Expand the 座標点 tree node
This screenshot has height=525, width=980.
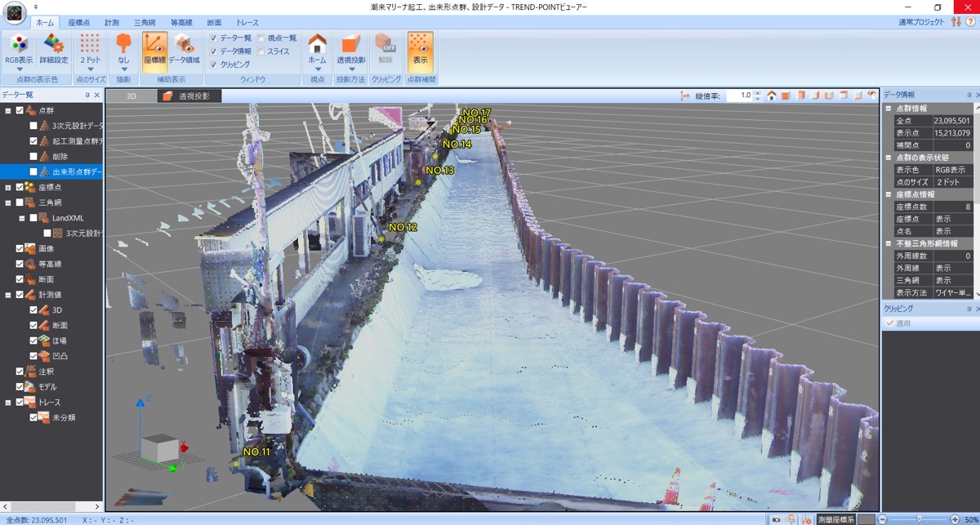click(7, 187)
